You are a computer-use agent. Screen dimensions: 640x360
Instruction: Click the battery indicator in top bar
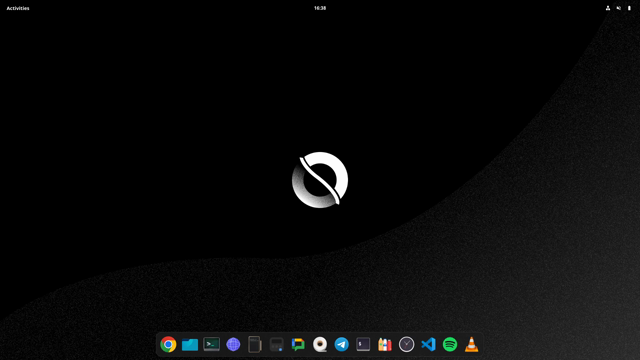pyautogui.click(x=629, y=8)
